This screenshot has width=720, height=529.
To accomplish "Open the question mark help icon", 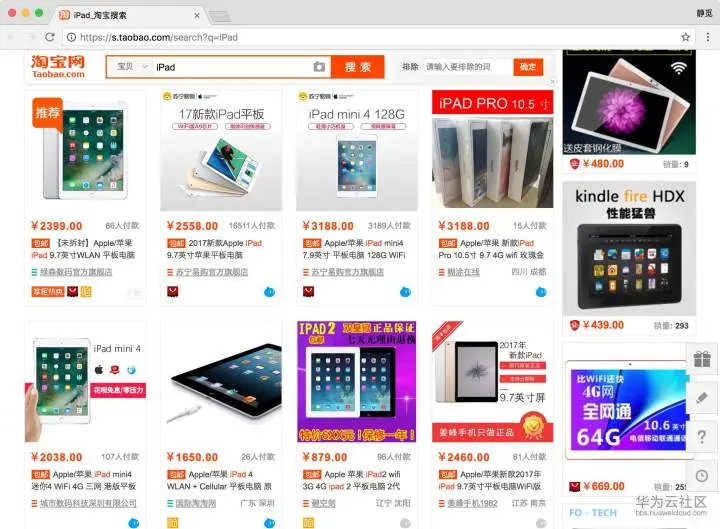I will (x=702, y=437).
